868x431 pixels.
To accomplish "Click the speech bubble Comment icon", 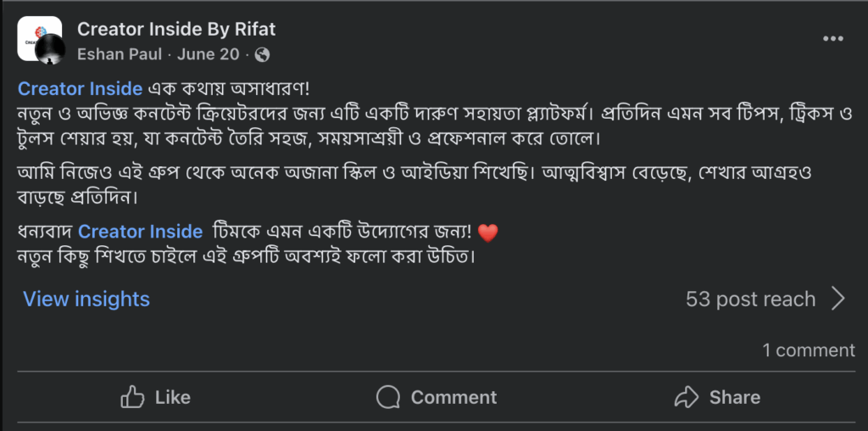I will [x=388, y=397].
